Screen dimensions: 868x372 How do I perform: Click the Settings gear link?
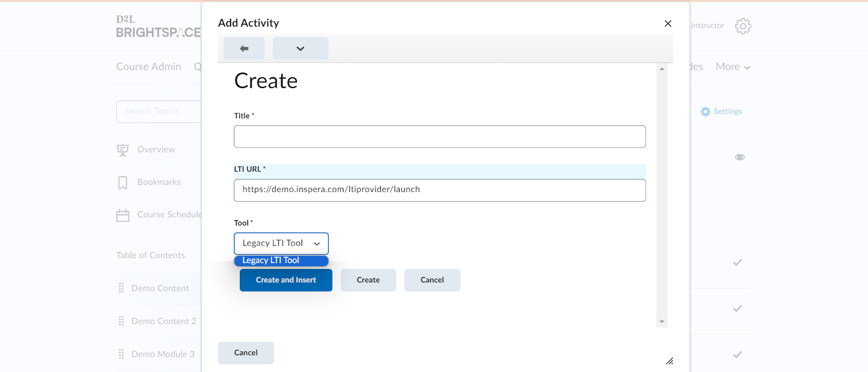point(721,111)
